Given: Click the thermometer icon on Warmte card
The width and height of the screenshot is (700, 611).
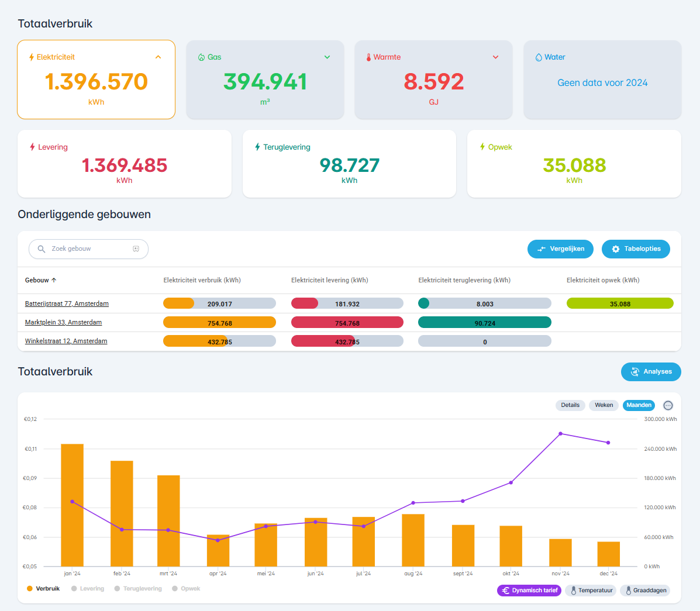Looking at the screenshot, I should [369, 57].
